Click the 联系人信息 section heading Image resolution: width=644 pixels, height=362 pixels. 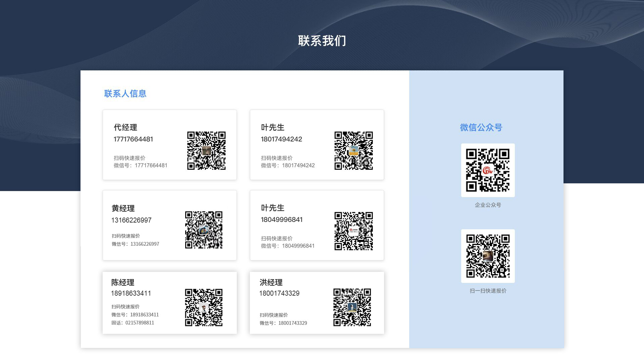(125, 94)
